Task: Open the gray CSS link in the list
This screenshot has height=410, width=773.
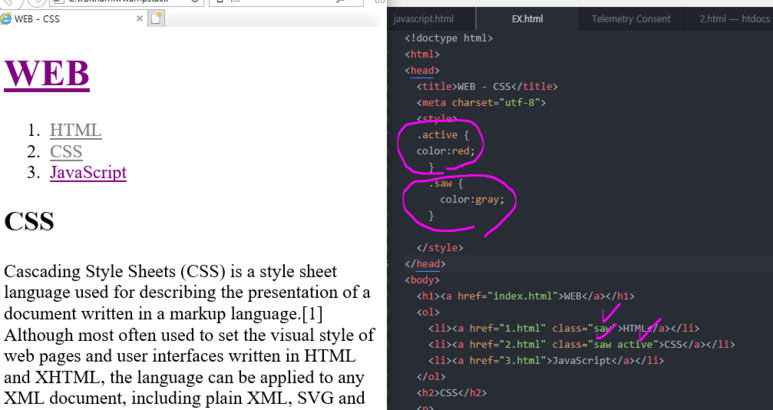Action: point(66,152)
